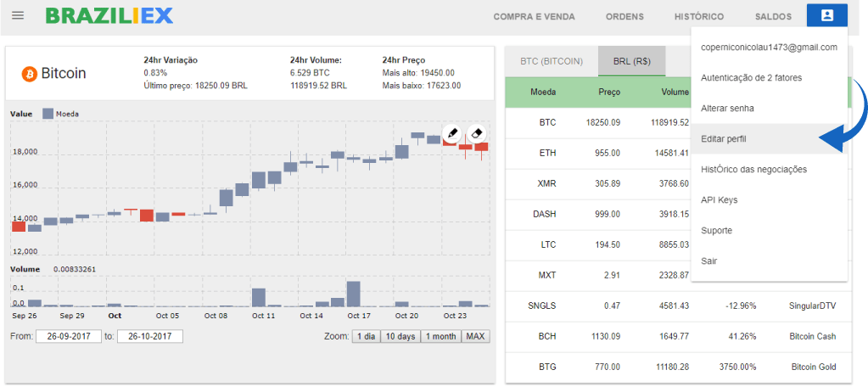This screenshot has width=868, height=387.
Task: Open Histórico in the top navigation
Action: tap(698, 17)
